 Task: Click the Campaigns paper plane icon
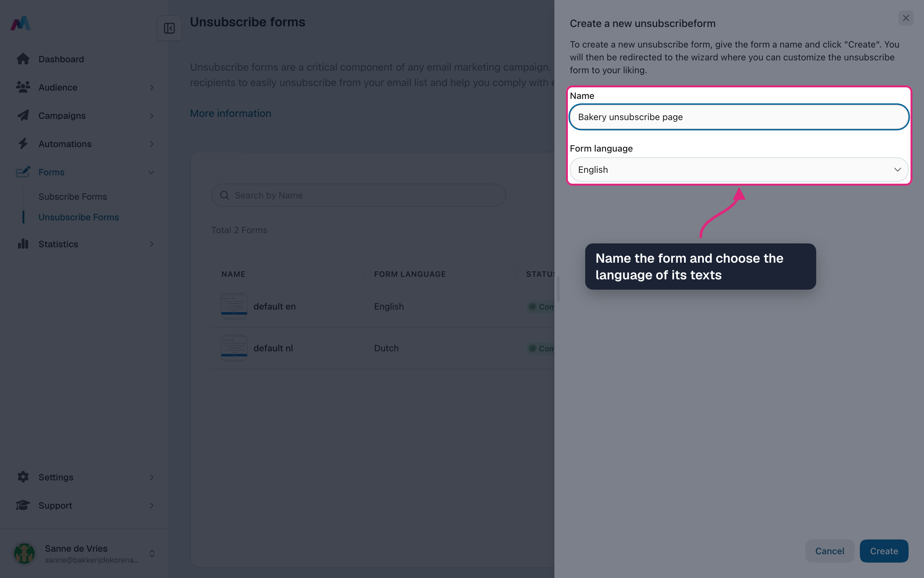point(23,116)
